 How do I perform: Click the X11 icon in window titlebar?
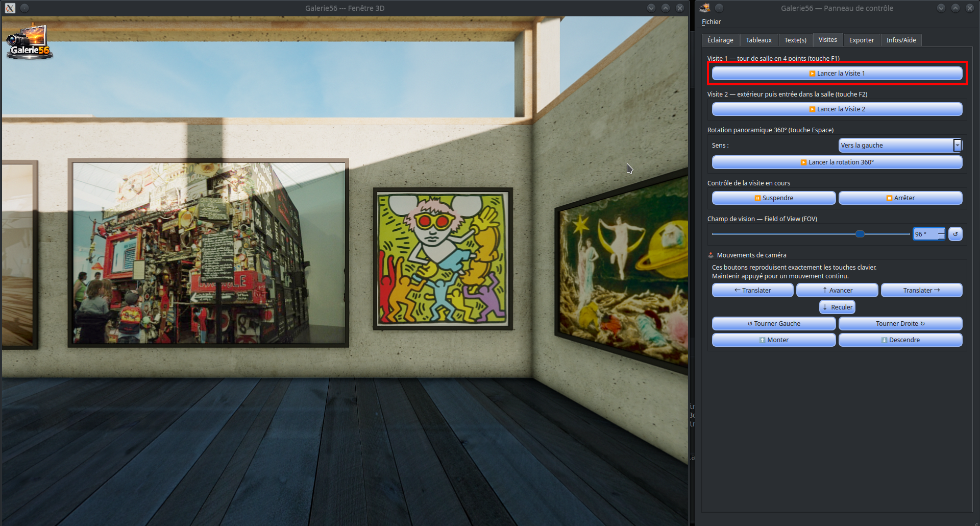click(x=10, y=8)
